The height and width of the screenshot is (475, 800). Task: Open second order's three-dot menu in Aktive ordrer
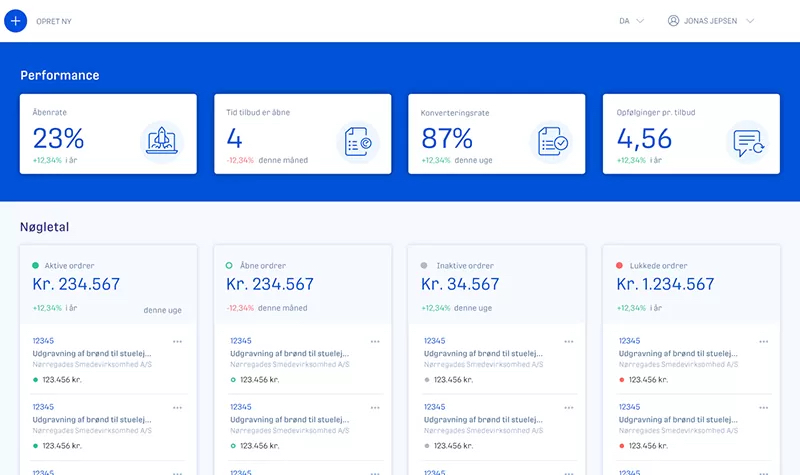tap(178, 408)
